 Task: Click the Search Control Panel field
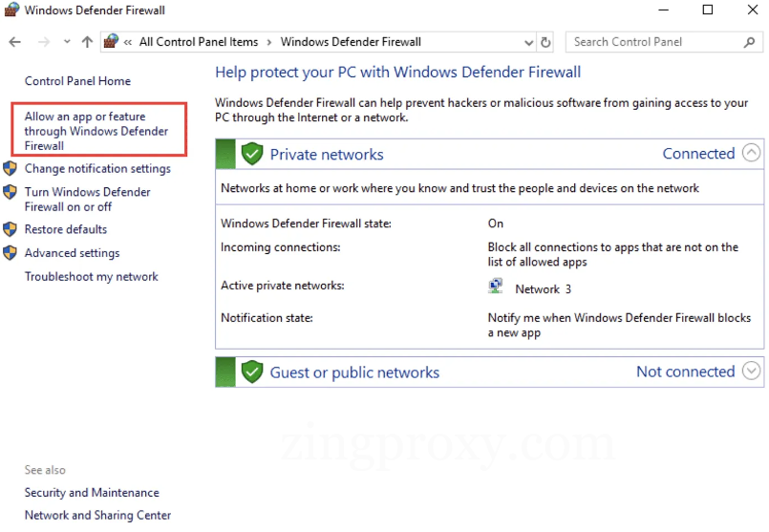tap(664, 42)
